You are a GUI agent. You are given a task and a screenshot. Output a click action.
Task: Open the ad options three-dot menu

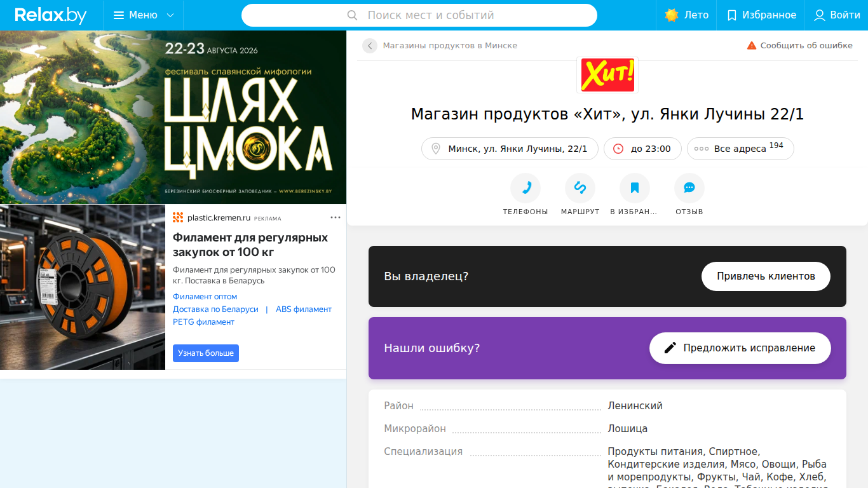pyautogui.click(x=336, y=217)
